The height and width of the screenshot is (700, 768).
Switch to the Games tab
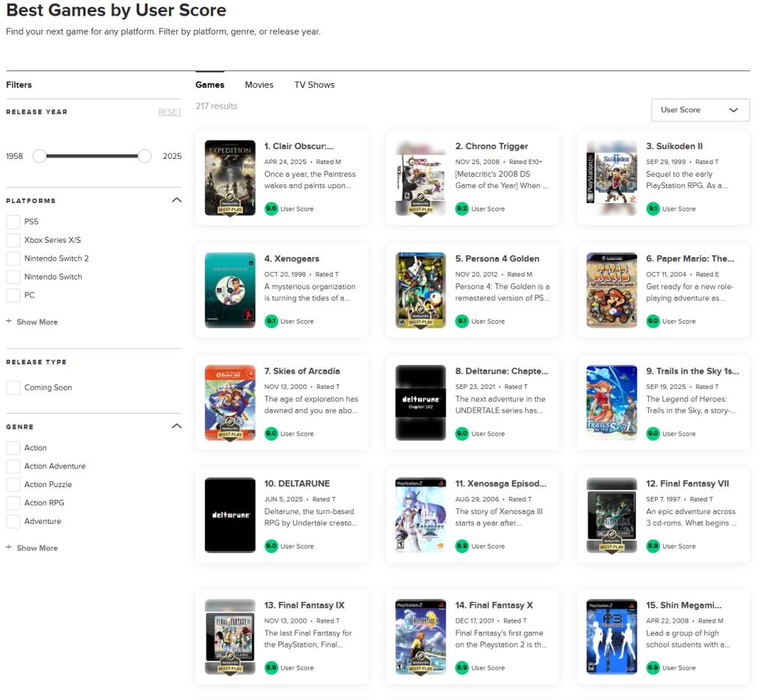pos(210,85)
